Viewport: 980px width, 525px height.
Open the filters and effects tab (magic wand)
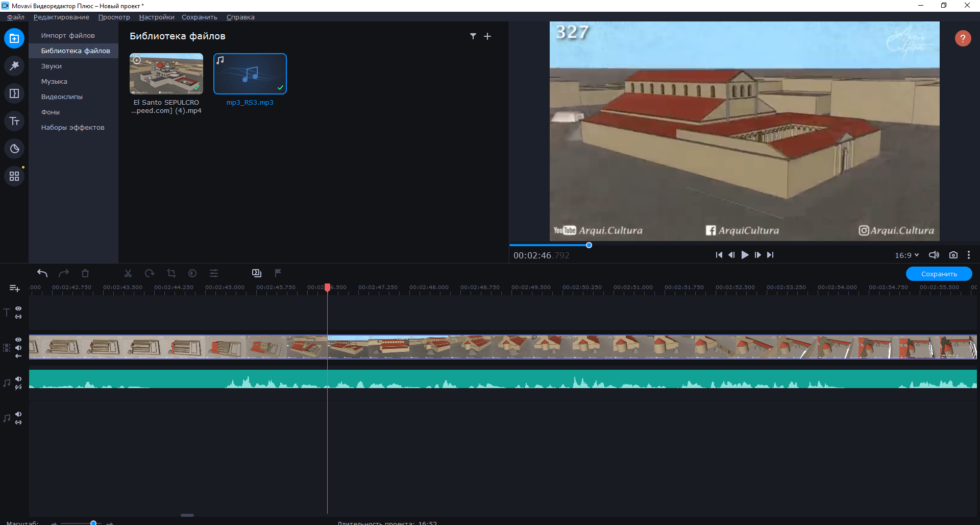14,66
